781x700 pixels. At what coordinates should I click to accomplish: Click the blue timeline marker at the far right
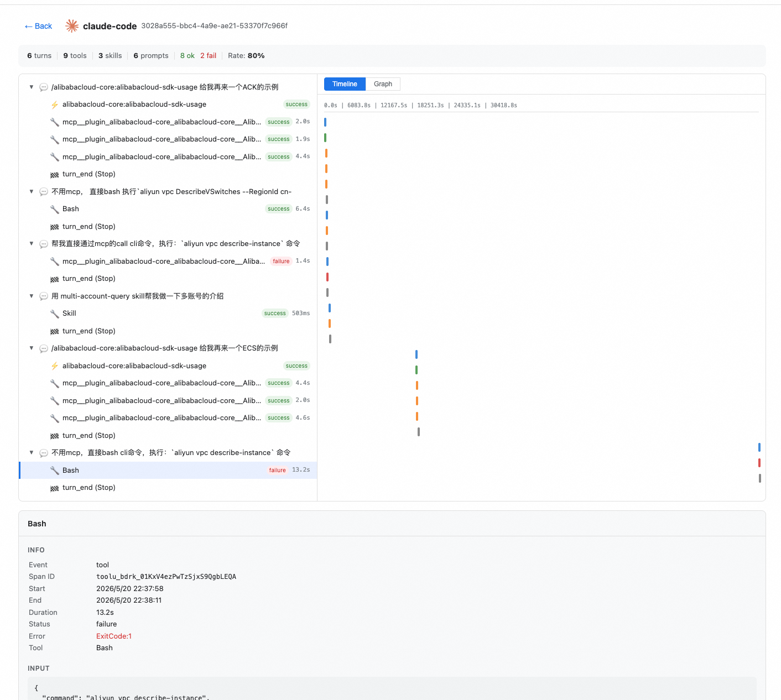click(759, 447)
